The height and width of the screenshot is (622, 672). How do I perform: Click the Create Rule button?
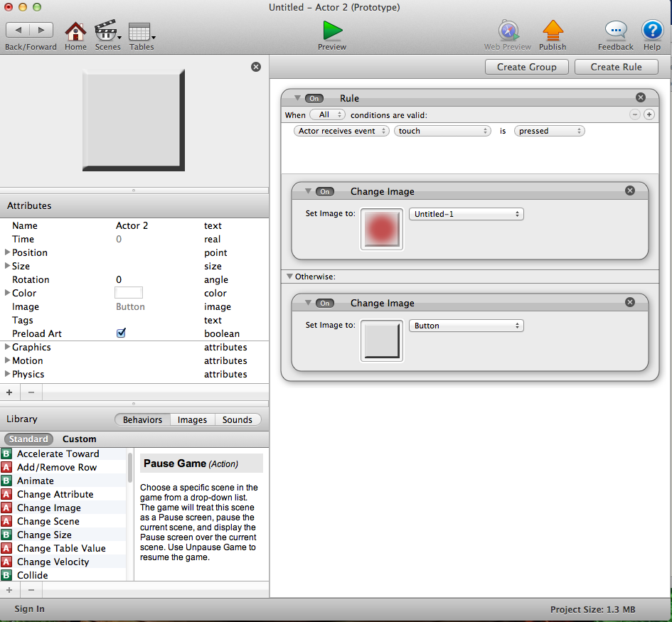point(616,67)
